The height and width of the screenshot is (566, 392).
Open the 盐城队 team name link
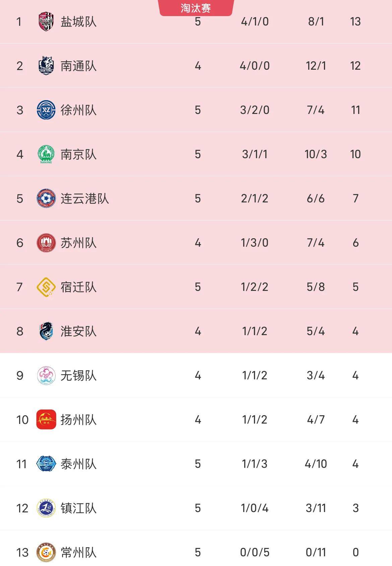tap(78, 22)
